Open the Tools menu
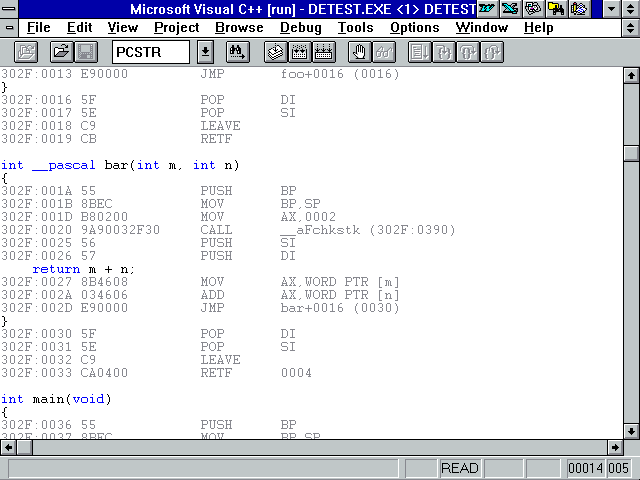This screenshot has height=480, width=640. pos(356,28)
